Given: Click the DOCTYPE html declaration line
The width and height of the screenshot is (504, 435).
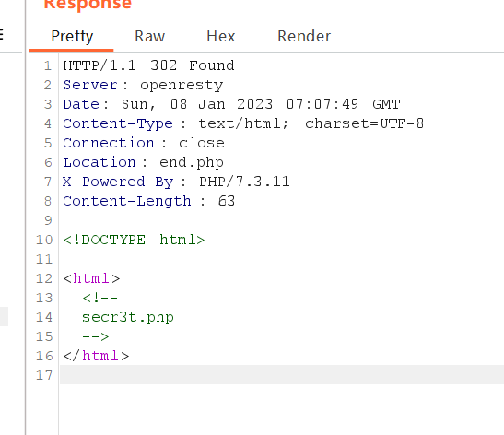Looking at the screenshot, I should pyautogui.click(x=134, y=240).
